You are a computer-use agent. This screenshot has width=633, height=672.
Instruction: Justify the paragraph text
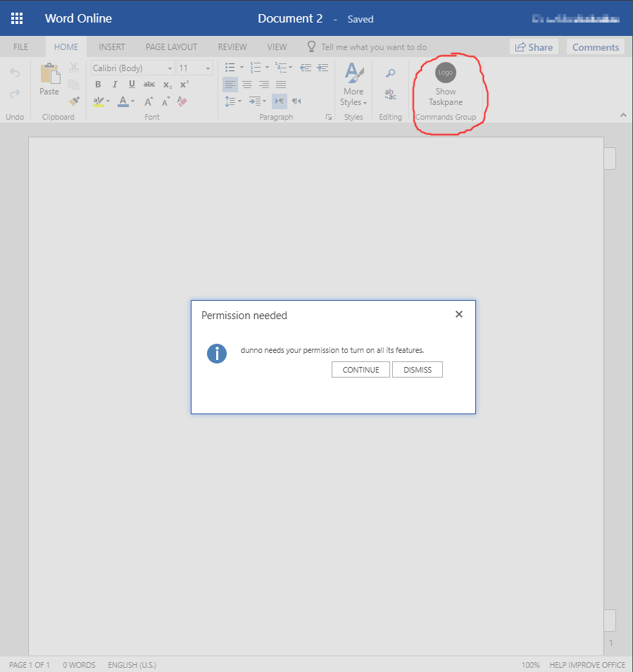(281, 85)
